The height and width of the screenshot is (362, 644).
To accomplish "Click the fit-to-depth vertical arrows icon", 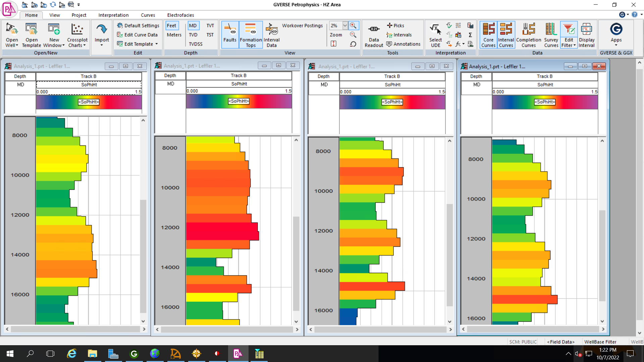I will pyautogui.click(x=333, y=44).
